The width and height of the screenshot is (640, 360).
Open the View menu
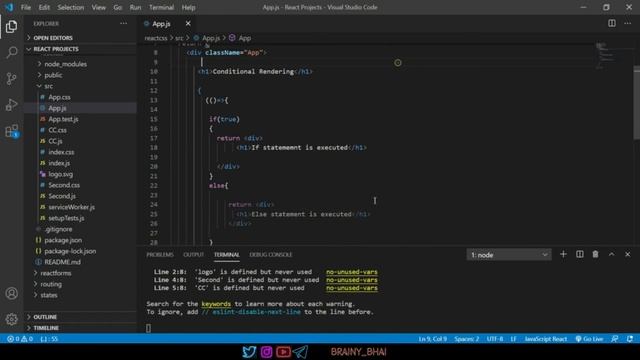click(98, 7)
